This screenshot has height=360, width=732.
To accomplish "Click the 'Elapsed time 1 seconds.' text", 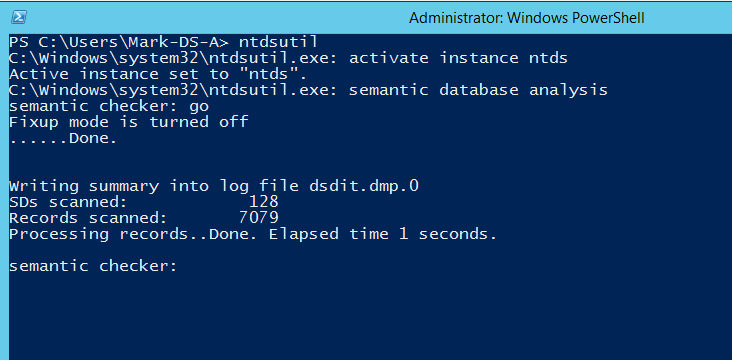I will 382,234.
